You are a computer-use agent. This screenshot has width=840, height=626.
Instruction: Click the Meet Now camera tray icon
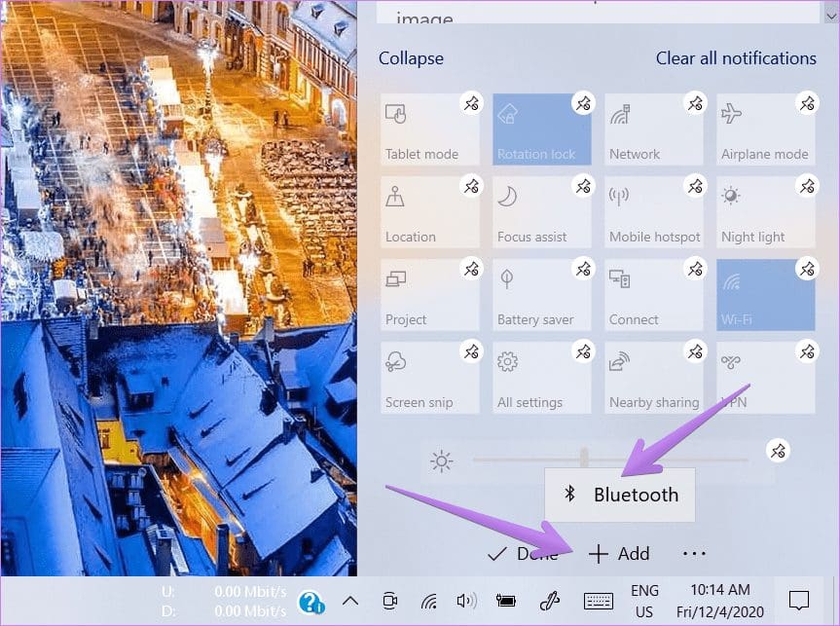390,601
